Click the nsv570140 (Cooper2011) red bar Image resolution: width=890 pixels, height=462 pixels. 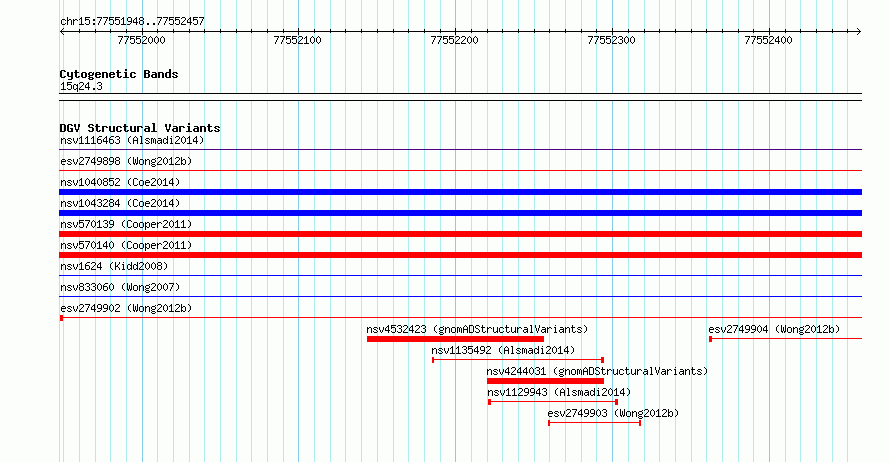pyautogui.click(x=460, y=255)
